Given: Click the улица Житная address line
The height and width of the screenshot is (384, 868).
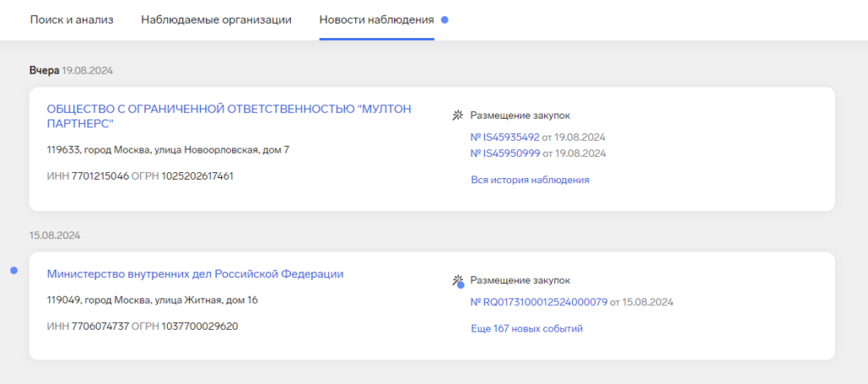Looking at the screenshot, I should click(x=152, y=300).
